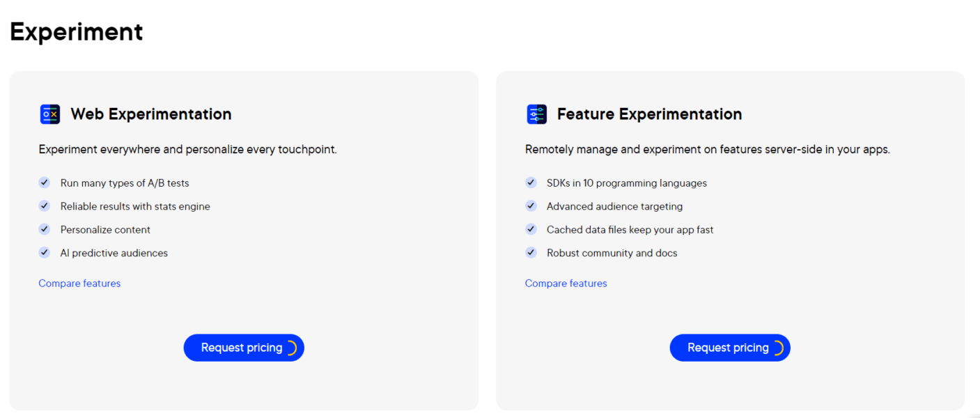Click the checkmark next to Personalize content

click(x=44, y=229)
